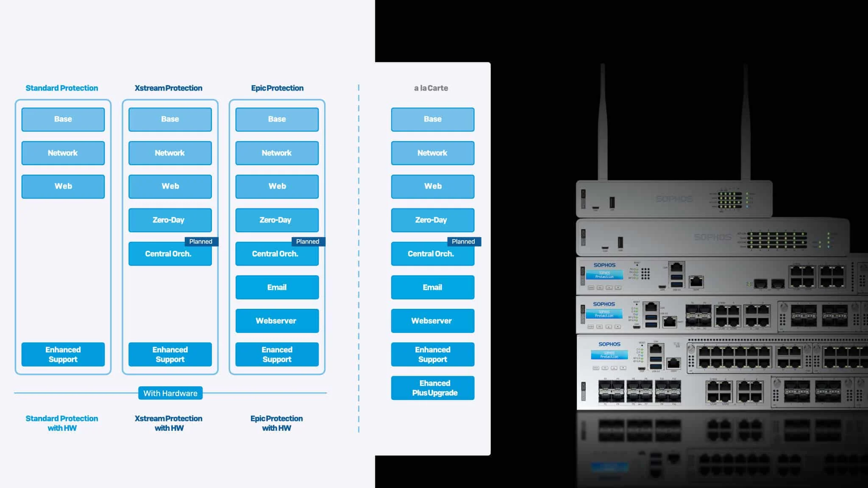The width and height of the screenshot is (868, 488).
Task: Click the With Hardware bundle button
Action: tap(170, 393)
